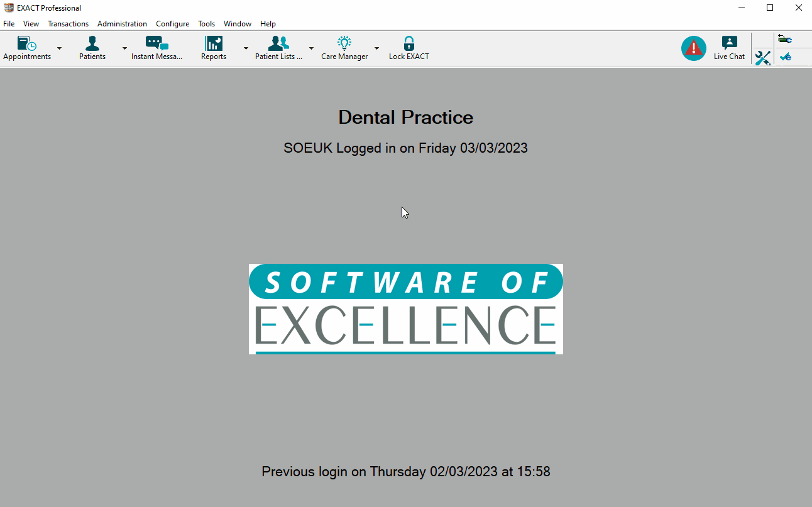This screenshot has height=507, width=812.
Task: Open the Administration menu
Action: 122,24
